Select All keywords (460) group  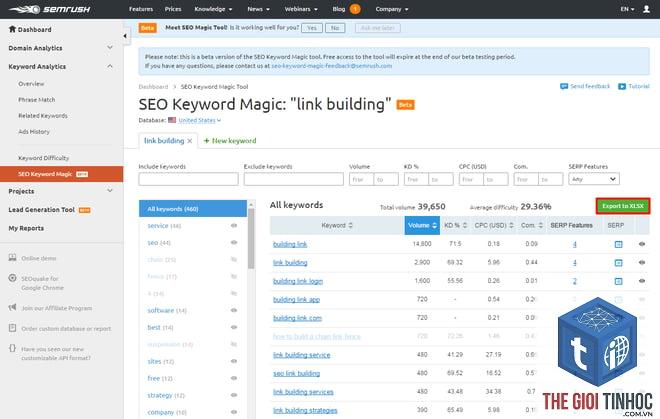click(x=193, y=208)
